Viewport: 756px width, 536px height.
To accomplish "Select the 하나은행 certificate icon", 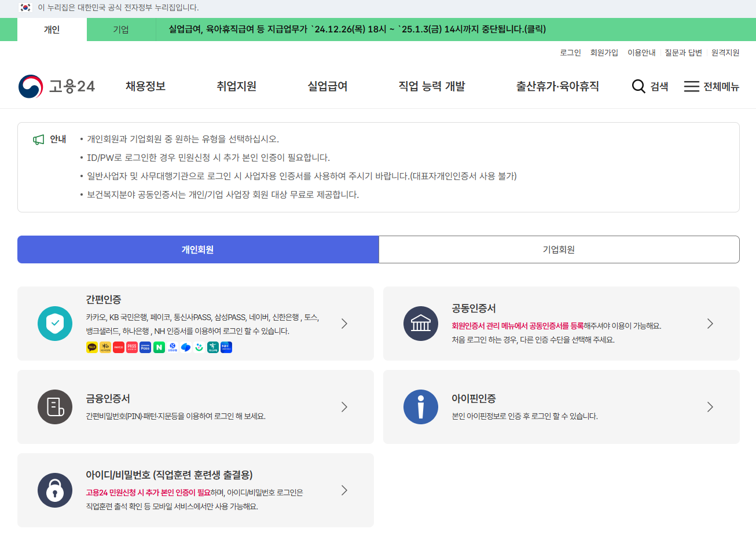I will pyautogui.click(x=212, y=347).
